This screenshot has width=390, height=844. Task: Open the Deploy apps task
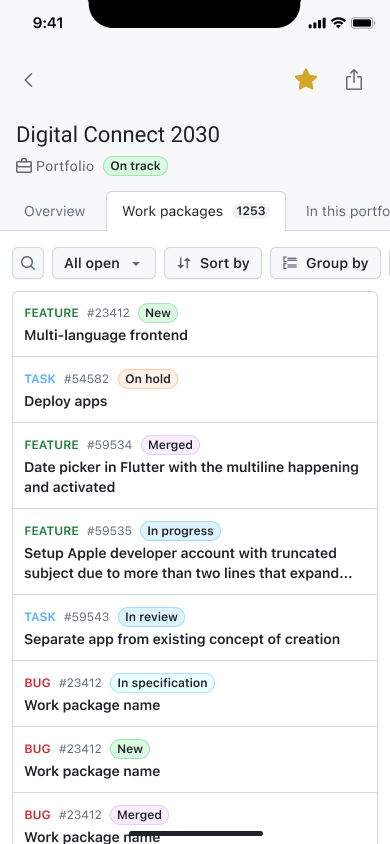point(195,390)
